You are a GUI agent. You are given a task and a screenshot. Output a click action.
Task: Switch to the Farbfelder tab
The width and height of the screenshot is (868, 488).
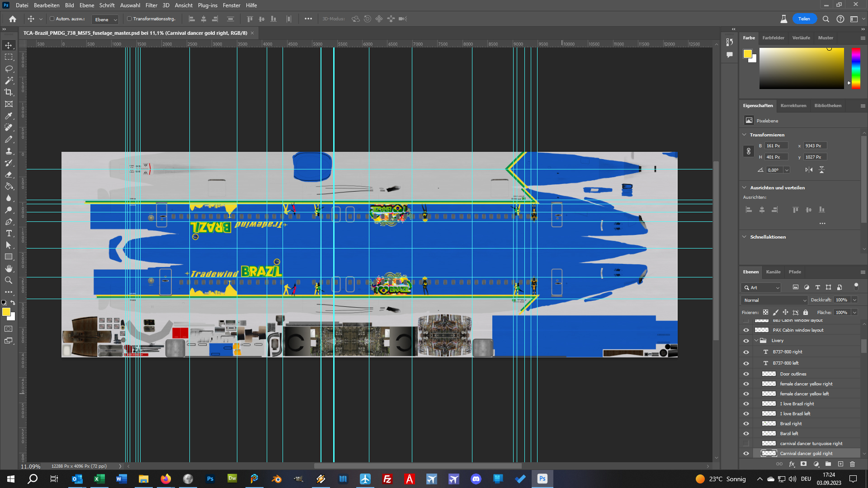[773, 38]
